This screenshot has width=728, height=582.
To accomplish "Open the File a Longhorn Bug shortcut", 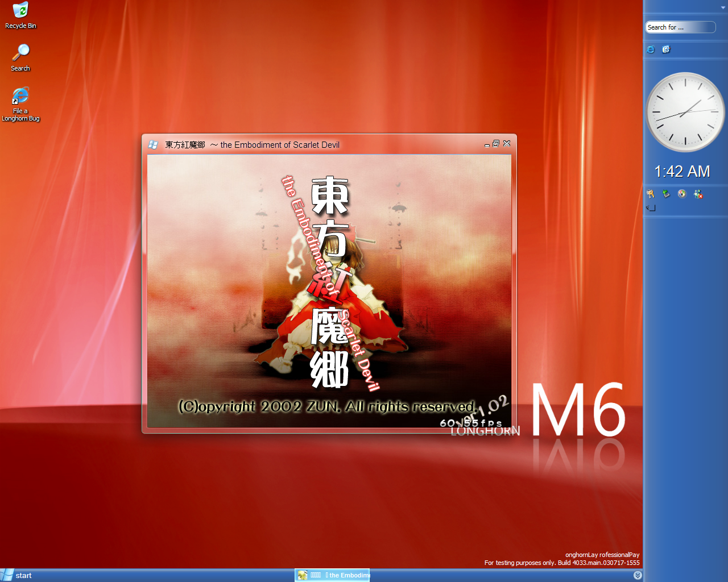I will [x=20, y=105].
